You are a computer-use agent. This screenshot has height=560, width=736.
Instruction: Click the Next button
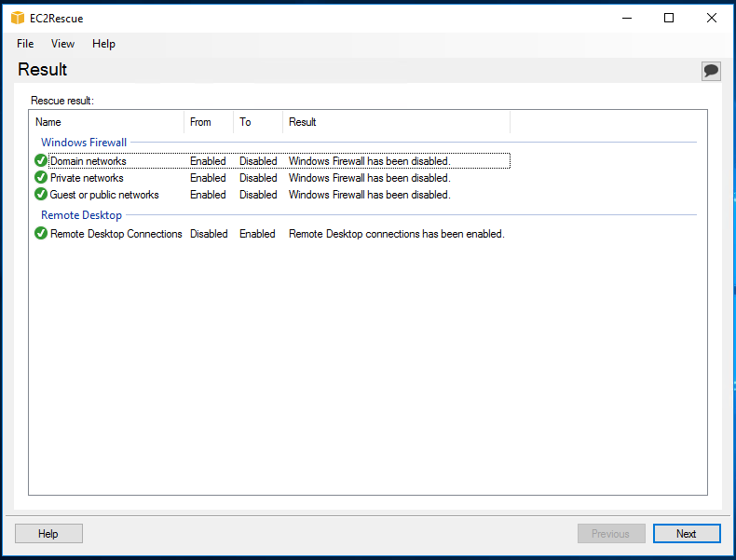coord(687,534)
